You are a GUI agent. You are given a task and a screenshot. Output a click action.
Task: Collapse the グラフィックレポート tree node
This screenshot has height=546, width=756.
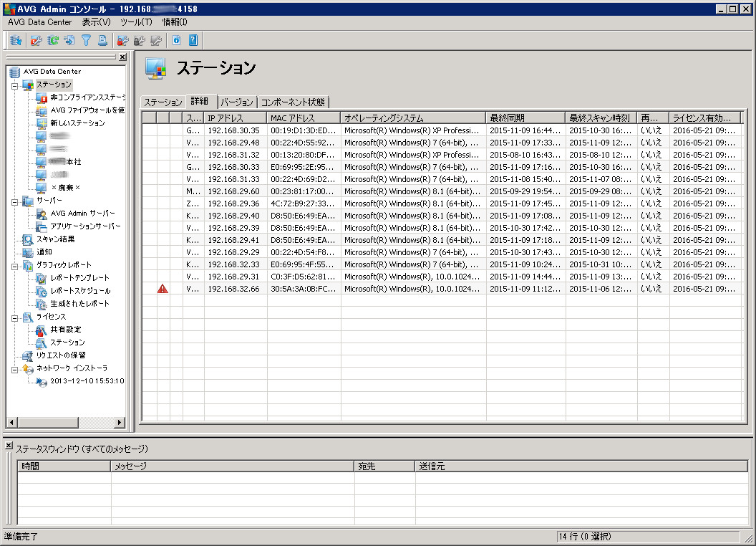point(15,267)
